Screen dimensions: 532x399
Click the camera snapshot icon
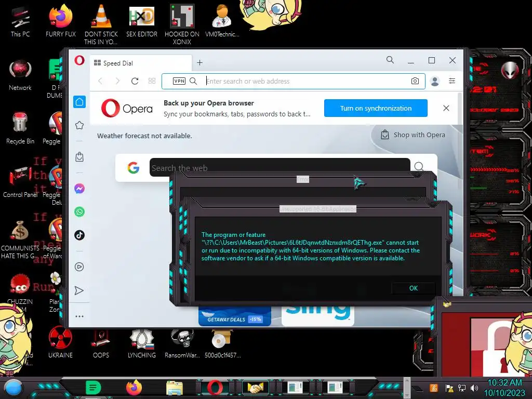pos(415,81)
